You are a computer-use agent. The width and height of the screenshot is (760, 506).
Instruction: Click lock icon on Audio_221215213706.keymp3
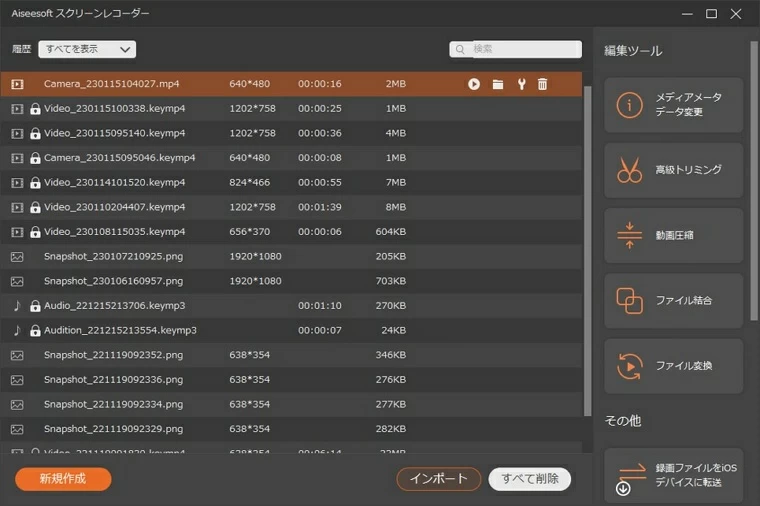[x=35, y=306]
